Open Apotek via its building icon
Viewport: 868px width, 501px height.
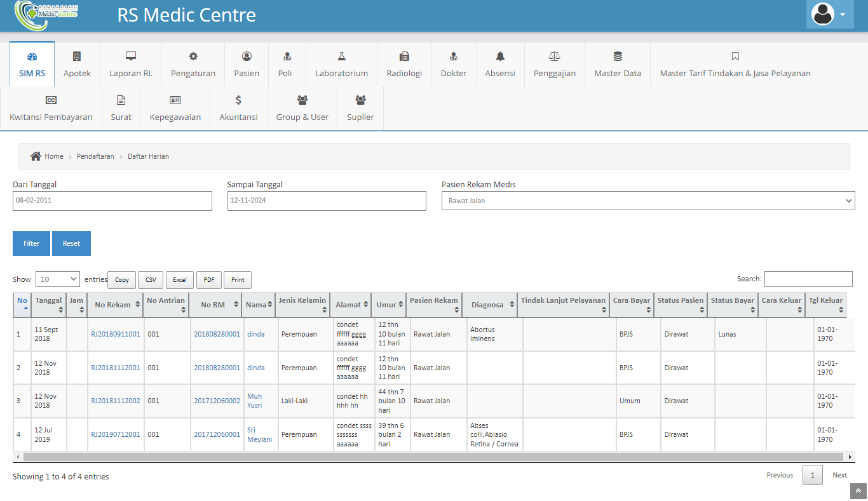click(77, 57)
